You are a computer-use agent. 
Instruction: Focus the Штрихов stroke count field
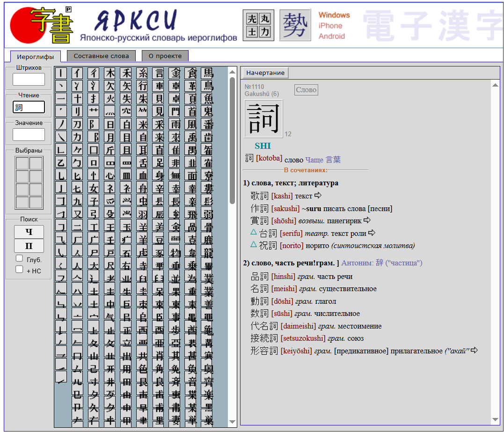click(29, 79)
